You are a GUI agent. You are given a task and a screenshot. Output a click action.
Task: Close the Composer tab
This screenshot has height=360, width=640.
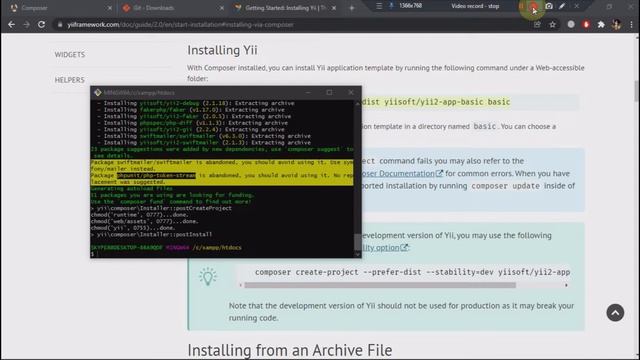[x=109, y=8]
